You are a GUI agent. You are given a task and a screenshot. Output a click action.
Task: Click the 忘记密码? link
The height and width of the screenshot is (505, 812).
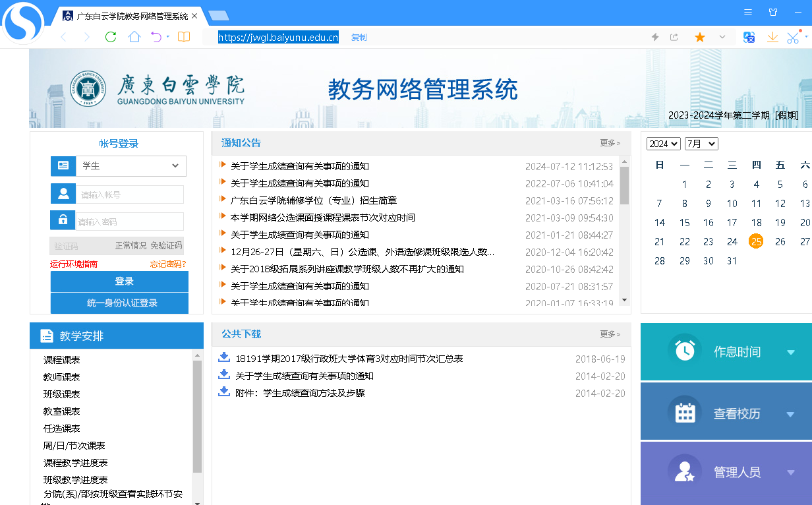pyautogui.click(x=167, y=264)
